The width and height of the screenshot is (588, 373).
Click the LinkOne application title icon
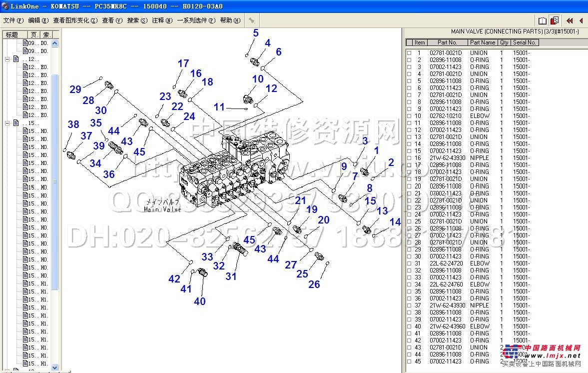coord(5,5)
